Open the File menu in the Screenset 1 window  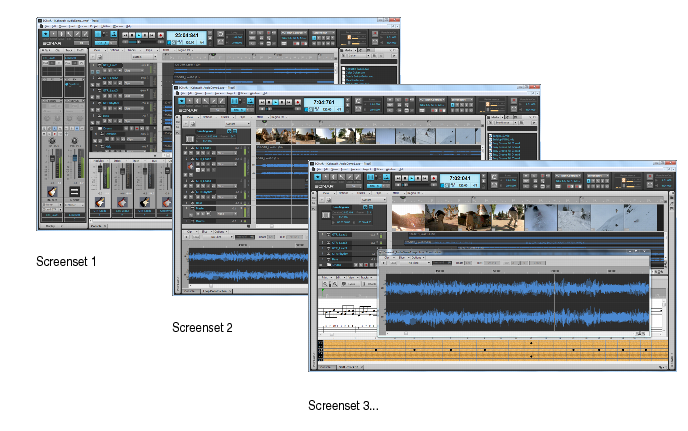point(47,26)
